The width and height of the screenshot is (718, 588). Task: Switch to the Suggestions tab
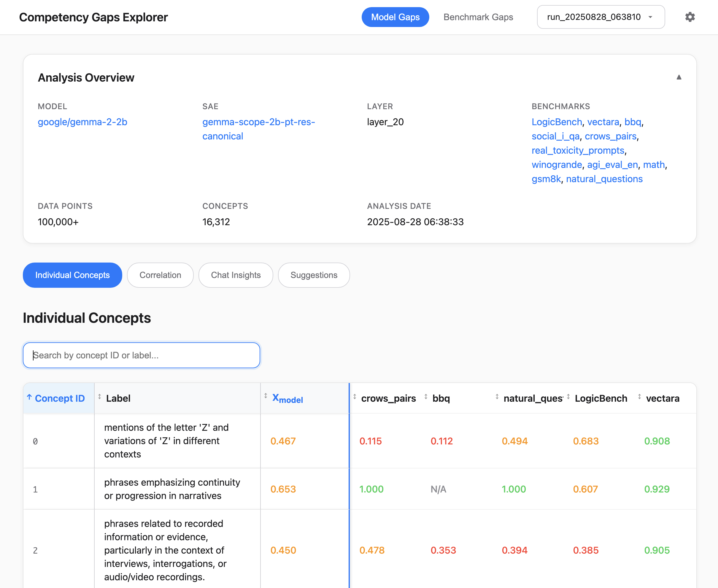pyautogui.click(x=314, y=275)
